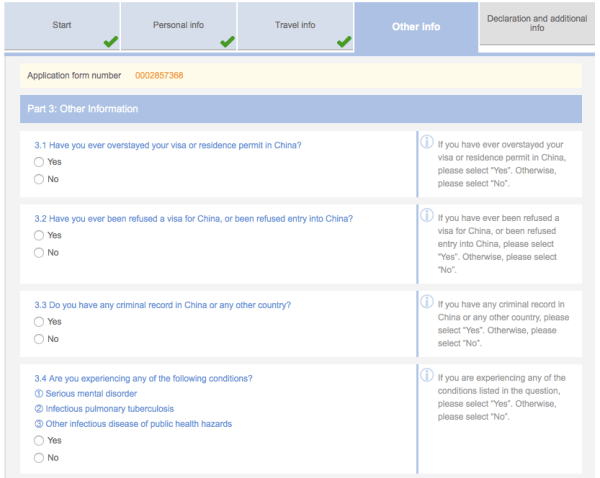Switch to the Travel info tab
The image size is (600, 478).
coord(294,25)
